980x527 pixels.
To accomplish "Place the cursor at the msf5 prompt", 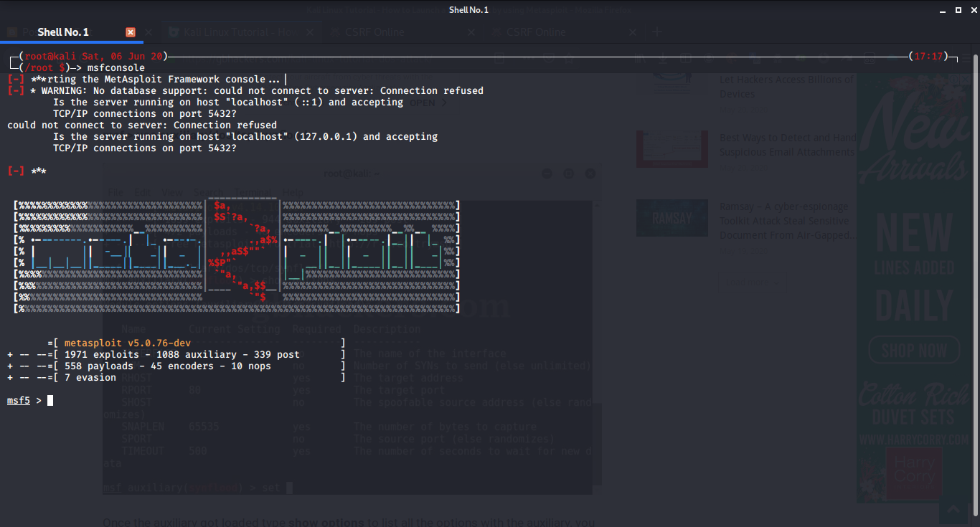I will click(x=49, y=400).
